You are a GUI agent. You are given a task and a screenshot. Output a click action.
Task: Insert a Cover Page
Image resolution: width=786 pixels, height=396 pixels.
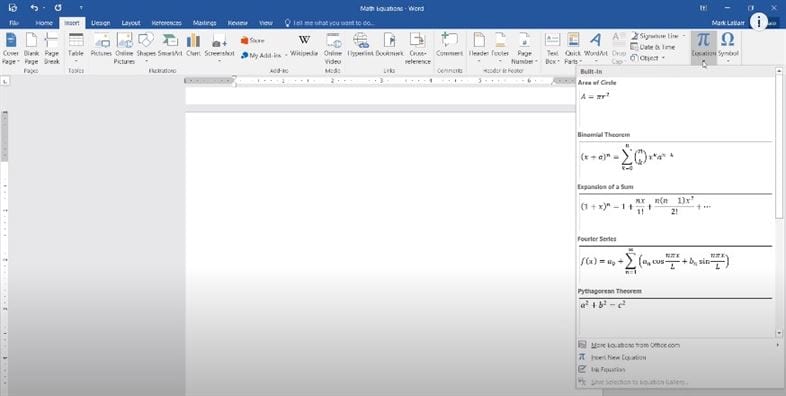[11, 49]
